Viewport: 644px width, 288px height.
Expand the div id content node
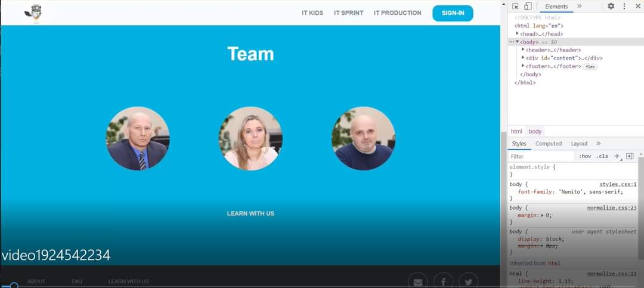point(523,58)
